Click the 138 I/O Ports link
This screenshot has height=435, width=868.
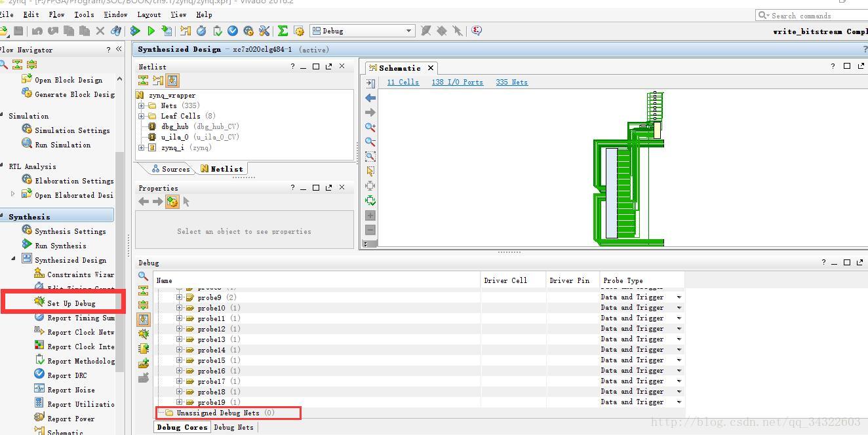click(457, 82)
